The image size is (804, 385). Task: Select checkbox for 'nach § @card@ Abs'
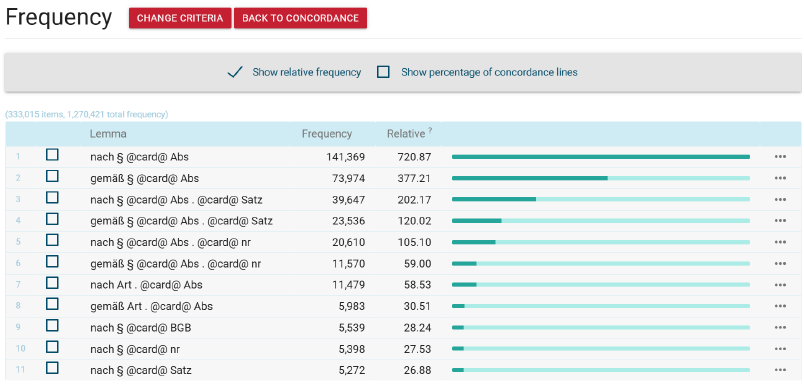52,155
